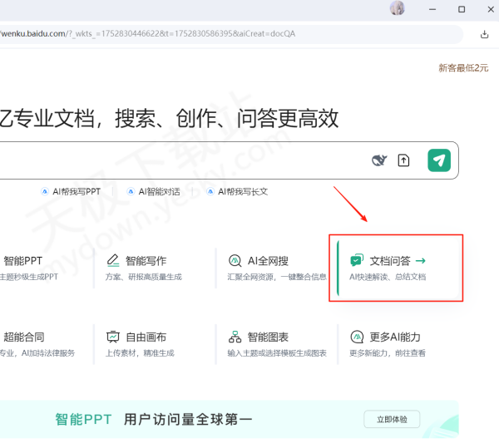Click the 更多新能力，前往查看 description

(x=388, y=353)
